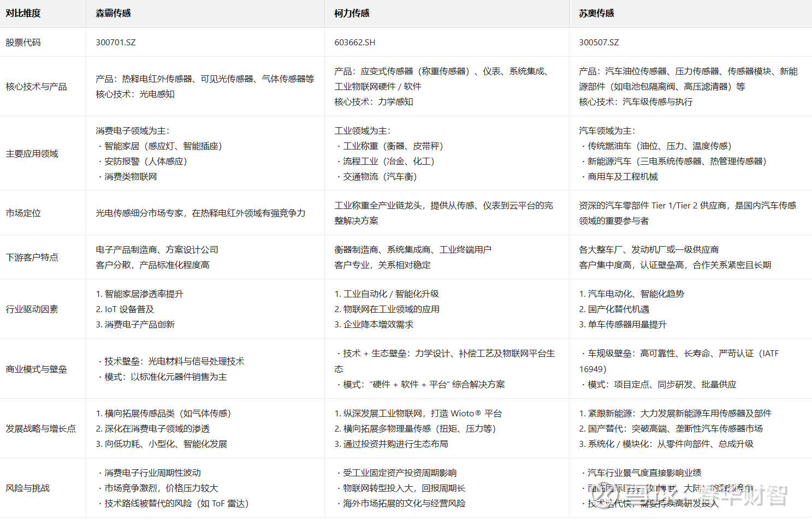This screenshot has height=520, width=812.
Task: Click the line "客户分散，产品标准化程度高"
Action: [x=153, y=265]
